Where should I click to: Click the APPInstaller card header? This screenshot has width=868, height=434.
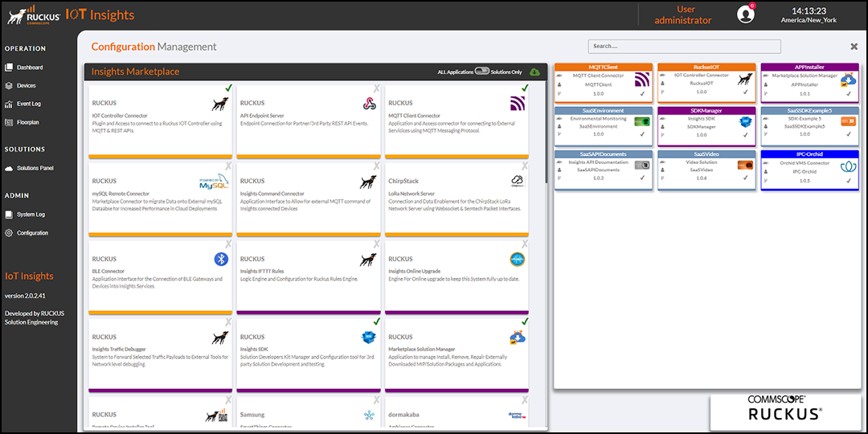(809, 67)
